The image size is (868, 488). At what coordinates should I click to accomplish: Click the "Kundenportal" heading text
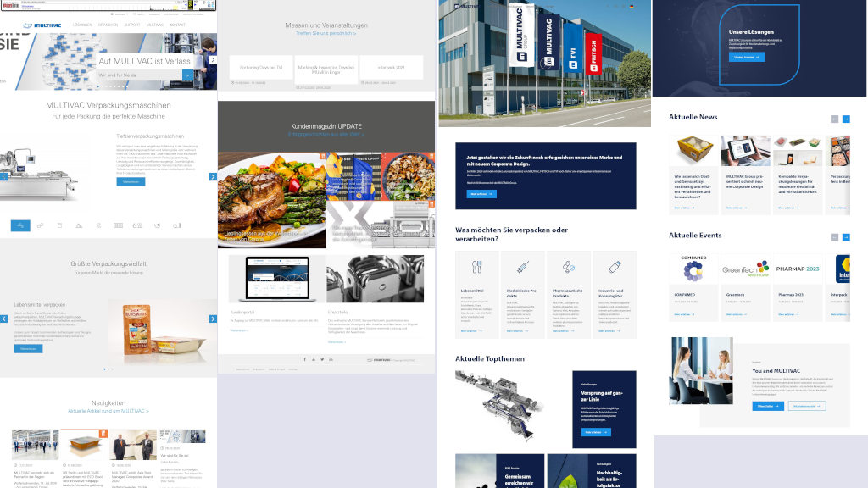pos(242,313)
